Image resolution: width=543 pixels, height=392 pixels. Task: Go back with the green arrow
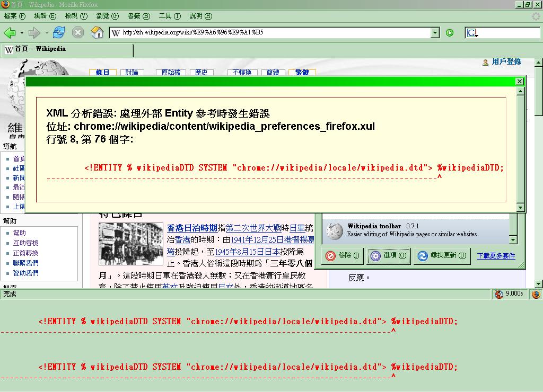pos(10,33)
